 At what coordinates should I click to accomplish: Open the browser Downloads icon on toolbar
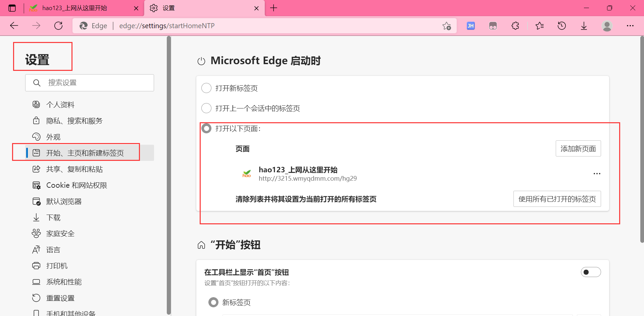click(584, 26)
